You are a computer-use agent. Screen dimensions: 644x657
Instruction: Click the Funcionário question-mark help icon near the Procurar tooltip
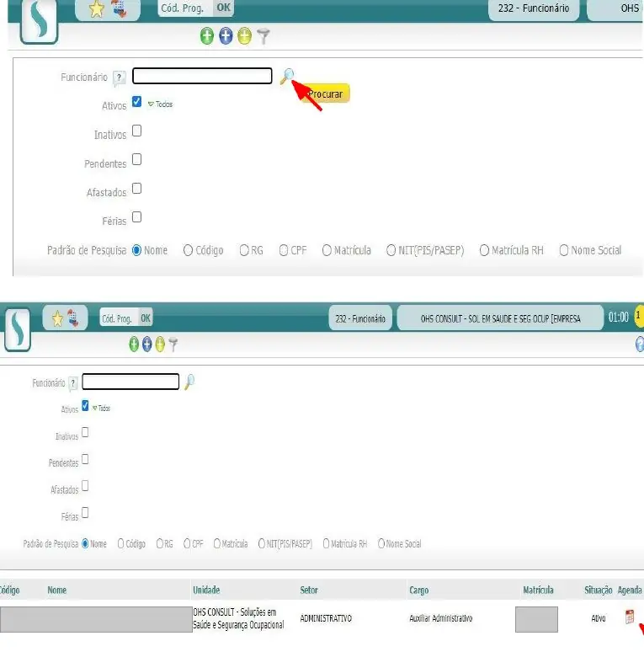[120, 77]
